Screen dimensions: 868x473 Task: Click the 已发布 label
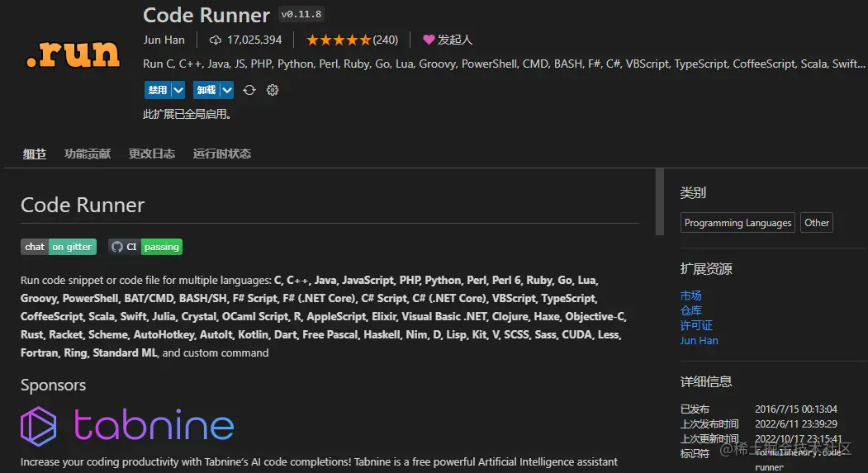click(x=695, y=409)
